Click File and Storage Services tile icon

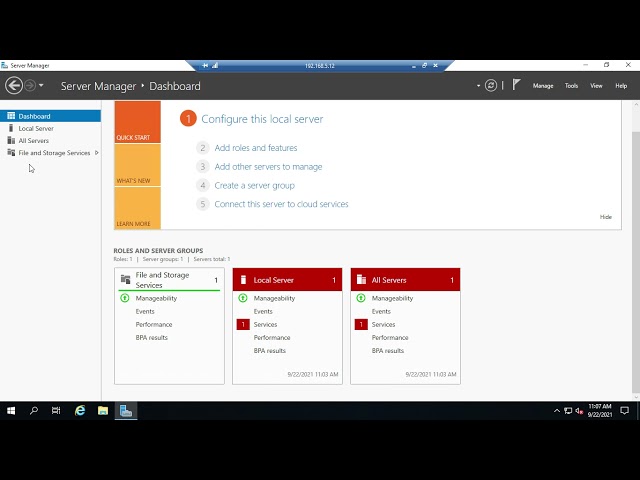coord(125,279)
